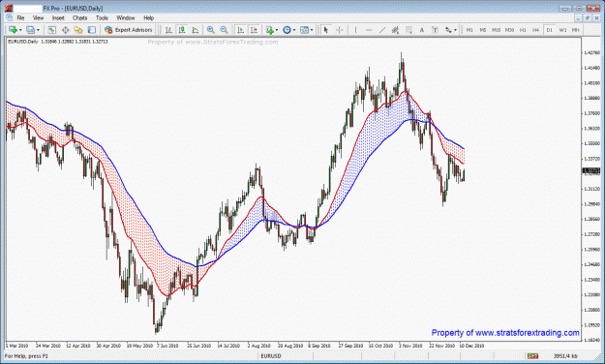Click the '7 Jun 2010' date label
This screenshot has width=605, height=364.
[167, 346]
